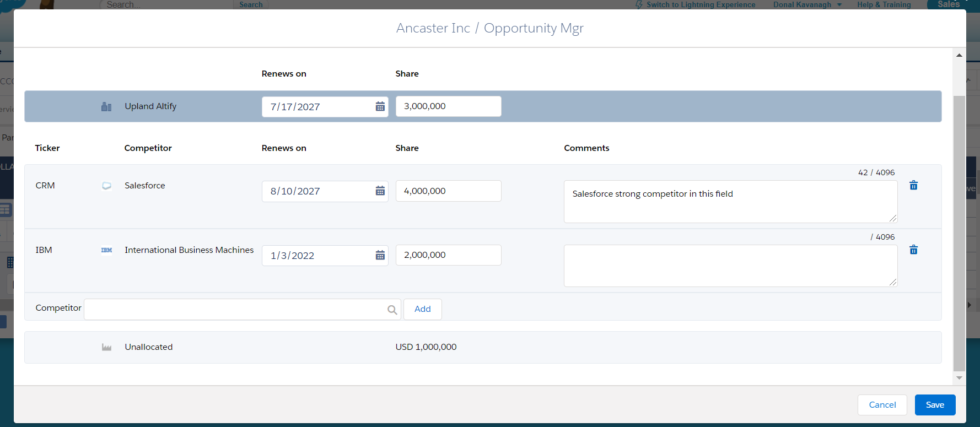The image size is (980, 427).
Task: Click the dialog vertical scrollbar thumb
Action: pos(959,233)
